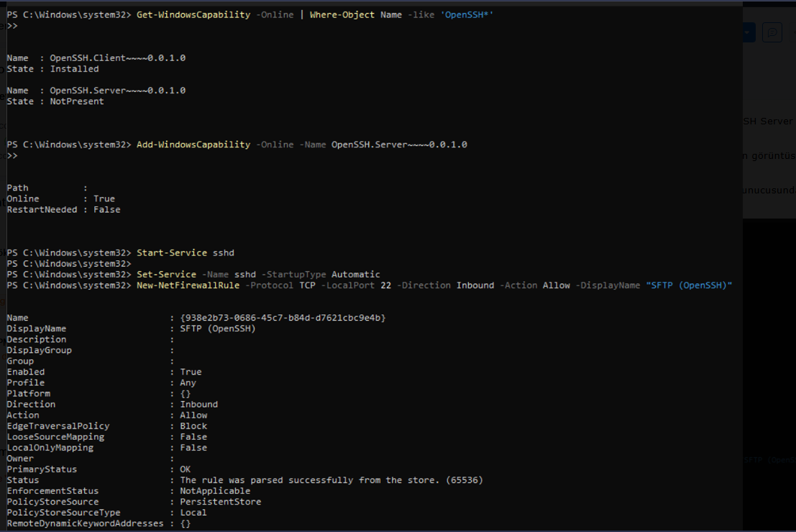796x532 pixels.
Task: Click the rule parsed successfully status message
Action: (x=331, y=480)
